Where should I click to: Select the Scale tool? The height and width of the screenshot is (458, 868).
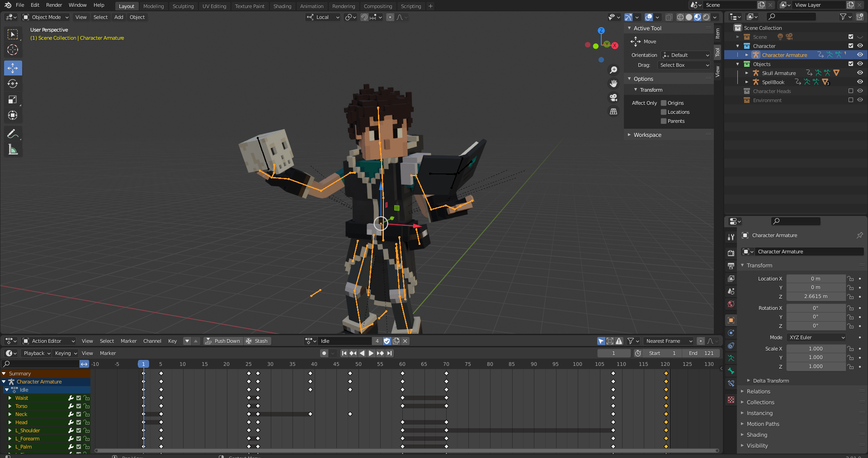click(x=13, y=100)
